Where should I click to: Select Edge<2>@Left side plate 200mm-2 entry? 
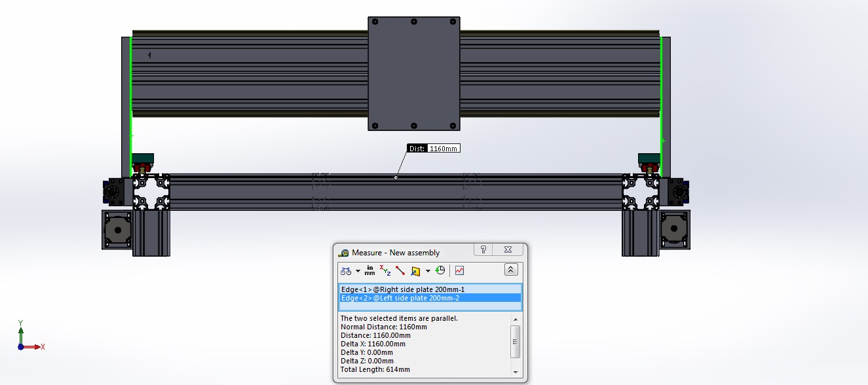point(430,298)
